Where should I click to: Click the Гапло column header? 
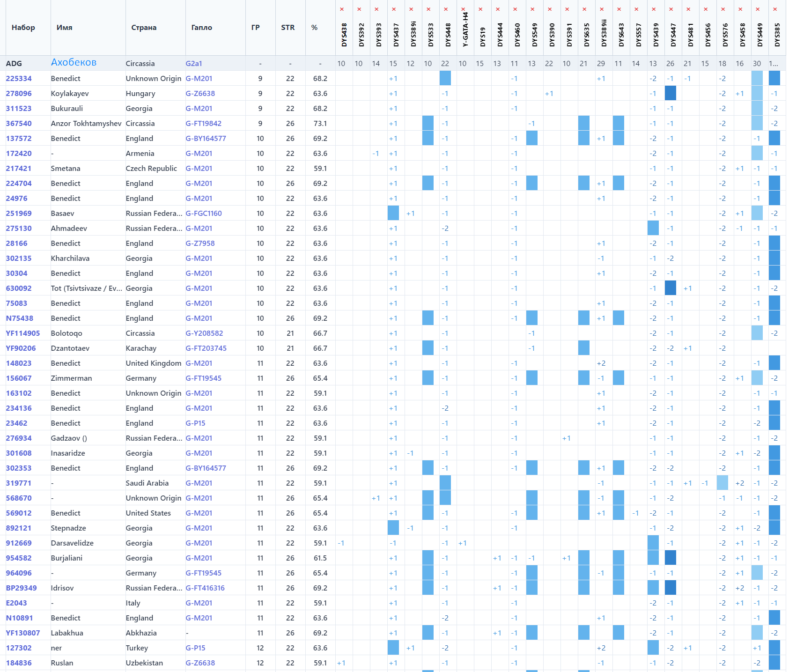(201, 28)
